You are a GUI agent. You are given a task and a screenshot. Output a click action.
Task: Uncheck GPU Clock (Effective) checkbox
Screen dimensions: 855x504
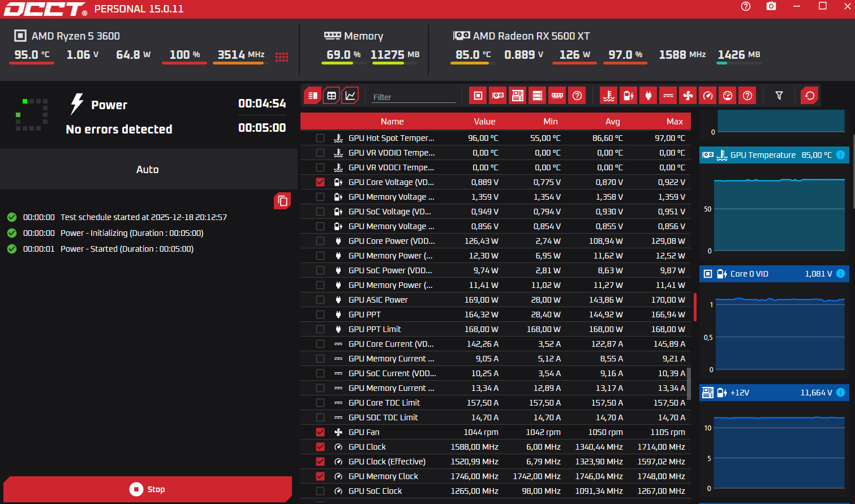click(320, 462)
